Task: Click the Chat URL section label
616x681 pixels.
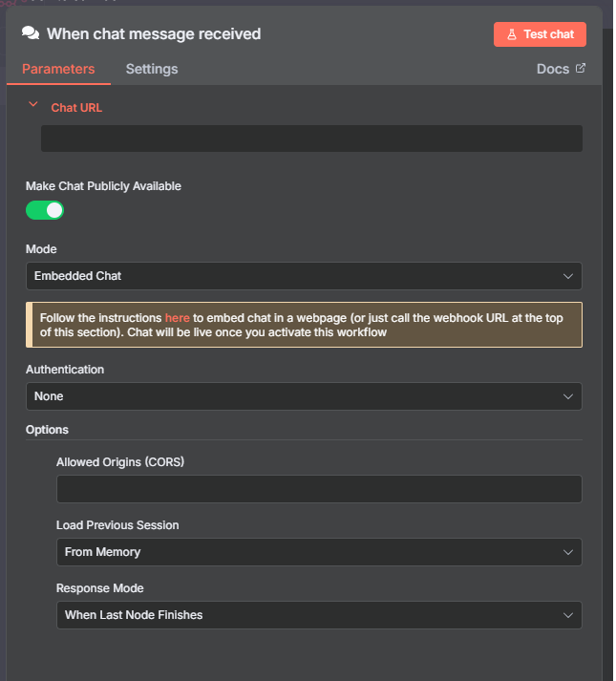Action: click(76, 108)
